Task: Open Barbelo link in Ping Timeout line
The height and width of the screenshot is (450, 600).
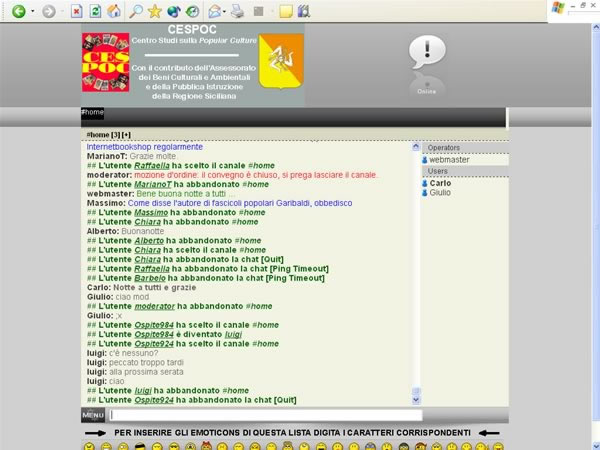Action: tap(150, 278)
